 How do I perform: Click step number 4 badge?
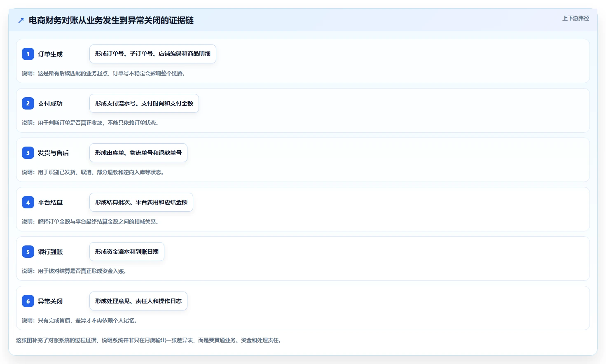click(28, 202)
